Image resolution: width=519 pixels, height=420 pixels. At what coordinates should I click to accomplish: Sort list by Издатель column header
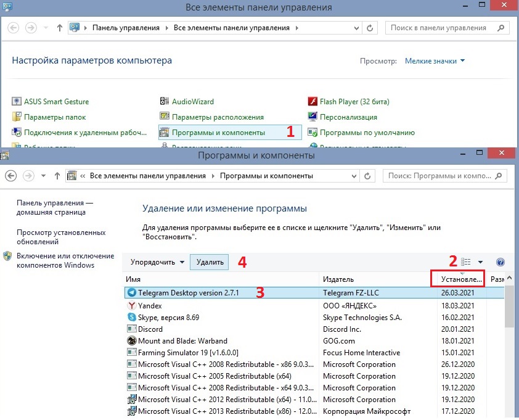click(x=378, y=279)
